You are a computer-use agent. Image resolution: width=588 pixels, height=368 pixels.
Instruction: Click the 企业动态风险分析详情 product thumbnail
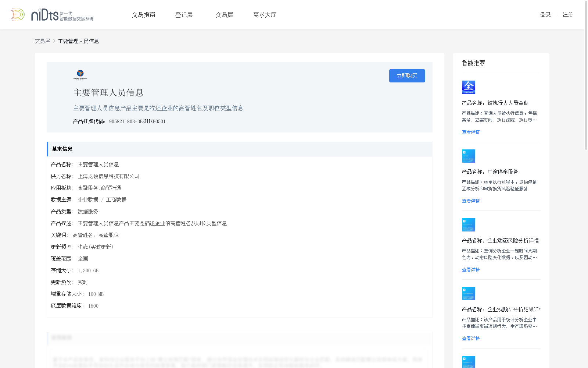[469, 225]
